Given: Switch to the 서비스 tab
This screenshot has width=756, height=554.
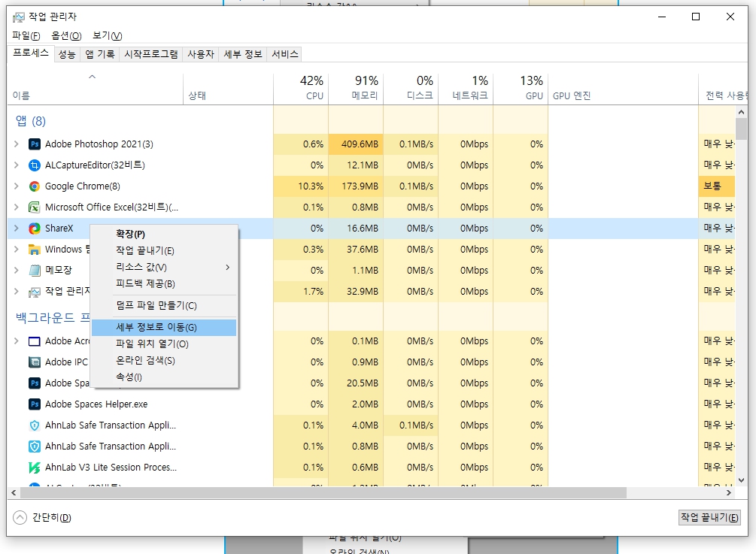Looking at the screenshot, I should [x=284, y=54].
